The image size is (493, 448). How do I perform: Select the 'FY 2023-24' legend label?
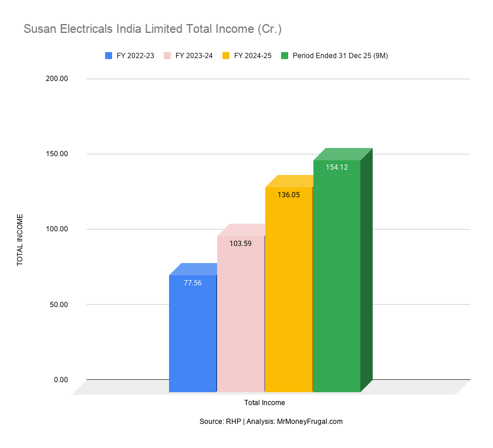click(194, 56)
